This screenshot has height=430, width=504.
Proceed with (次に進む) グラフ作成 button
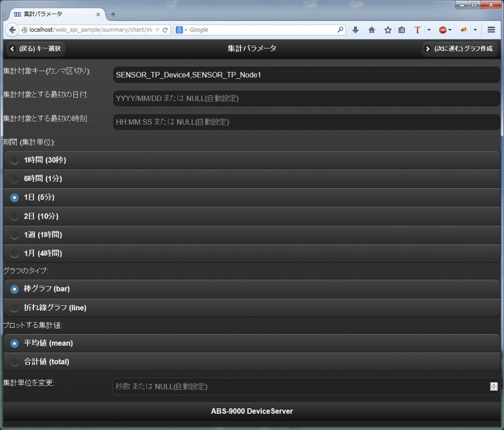tap(460, 49)
